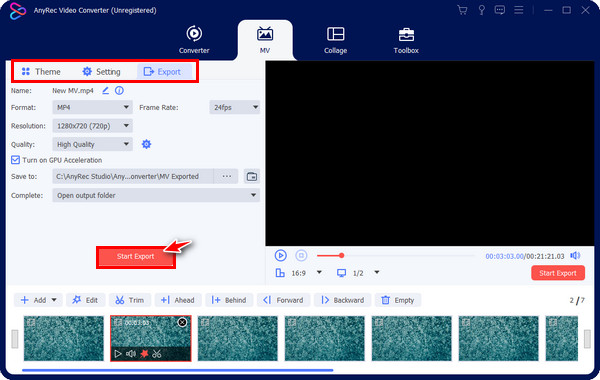
Task: Click the timeline right scroll handle
Action: coord(587,339)
